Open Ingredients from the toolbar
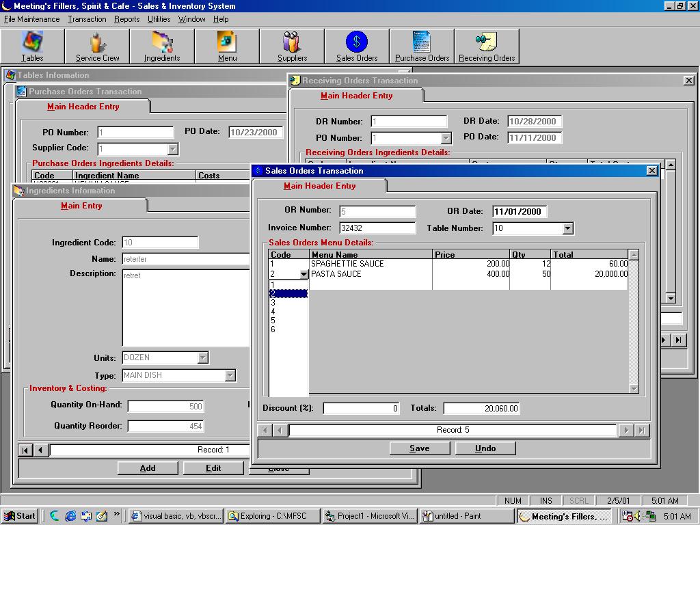The image size is (700, 596). (x=162, y=46)
